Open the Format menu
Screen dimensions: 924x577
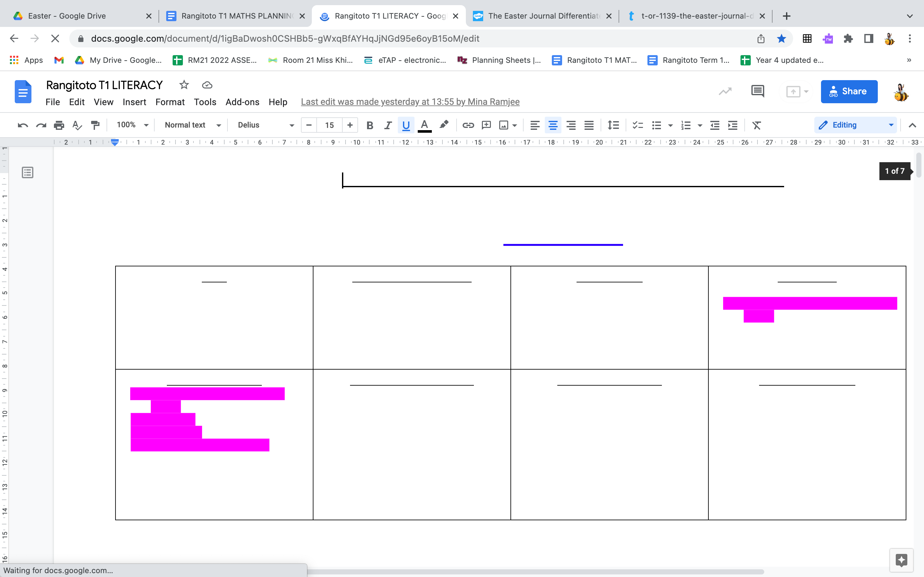[x=169, y=102]
